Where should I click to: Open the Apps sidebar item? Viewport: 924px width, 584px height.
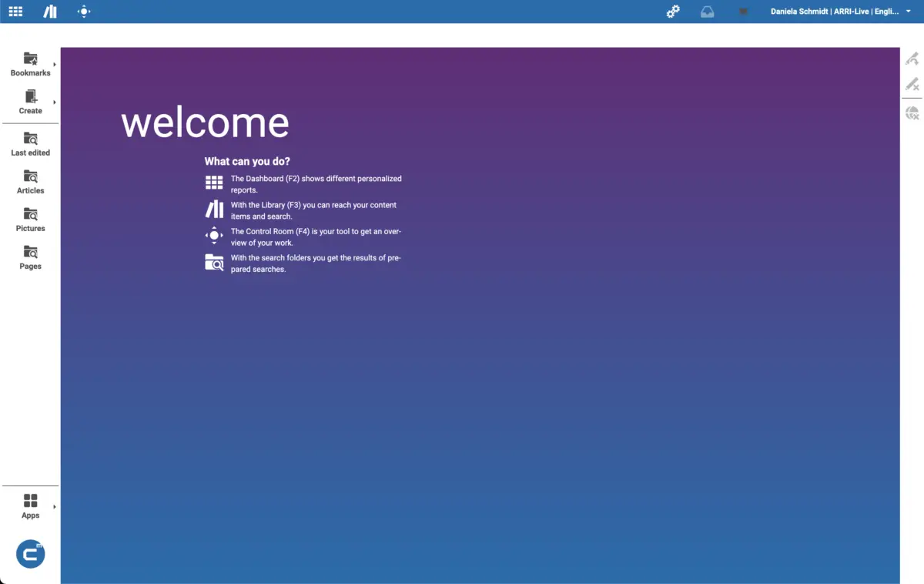pyautogui.click(x=30, y=507)
